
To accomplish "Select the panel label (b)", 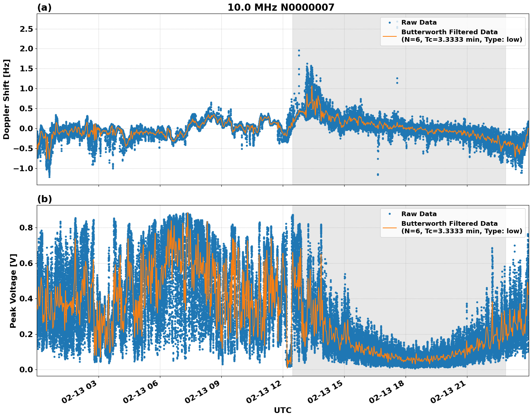I will pyautogui.click(x=44, y=199).
